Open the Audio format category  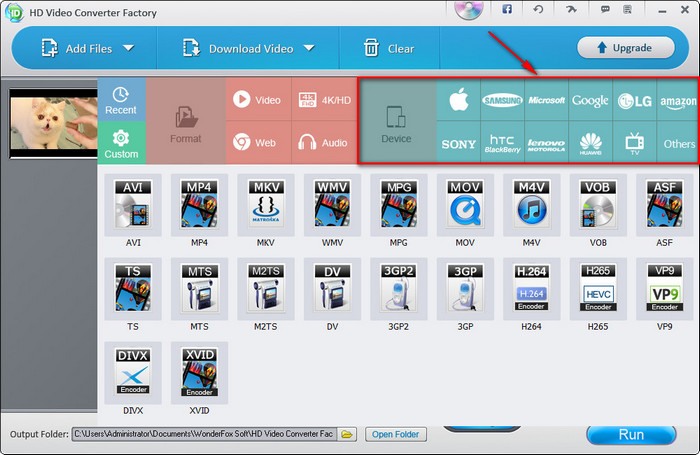[325, 142]
